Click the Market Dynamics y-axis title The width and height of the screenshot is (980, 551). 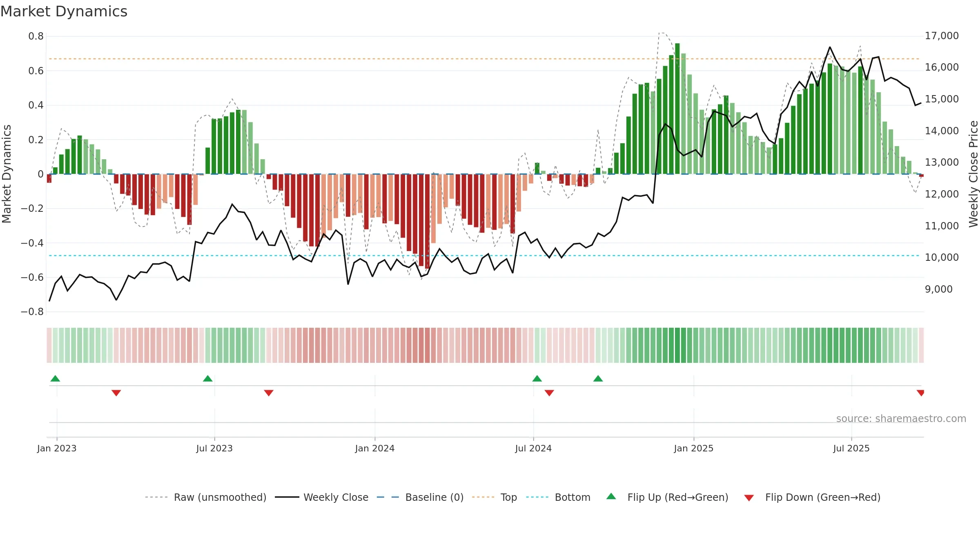pyautogui.click(x=7, y=174)
